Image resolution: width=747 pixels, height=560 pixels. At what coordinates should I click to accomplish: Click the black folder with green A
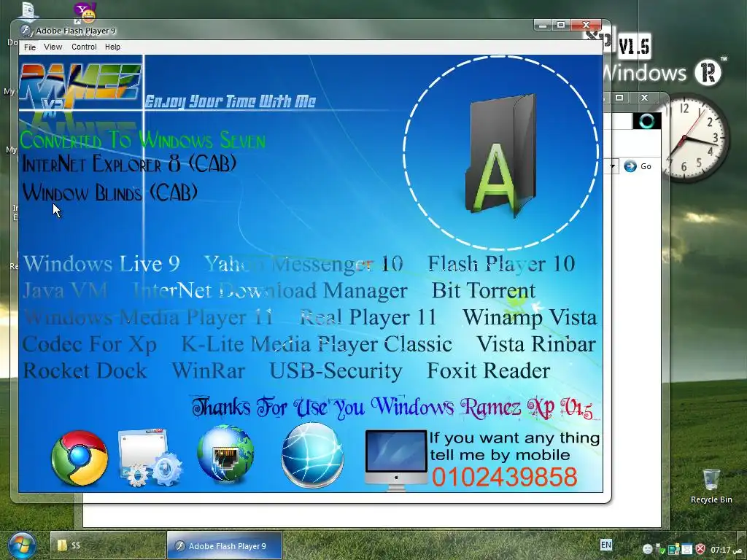pos(500,155)
